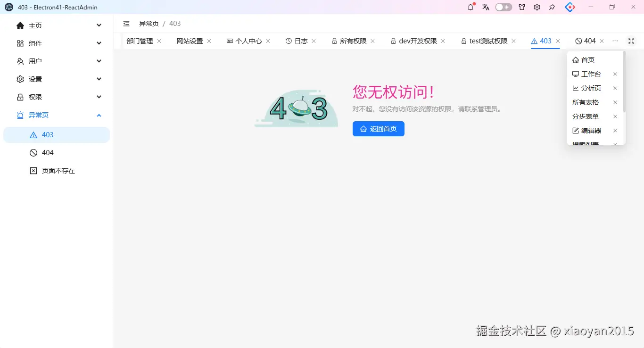Image resolution: width=644 pixels, height=348 pixels.
Task: Close 分步表单 in the tabs dropdown list
Action: tap(615, 116)
